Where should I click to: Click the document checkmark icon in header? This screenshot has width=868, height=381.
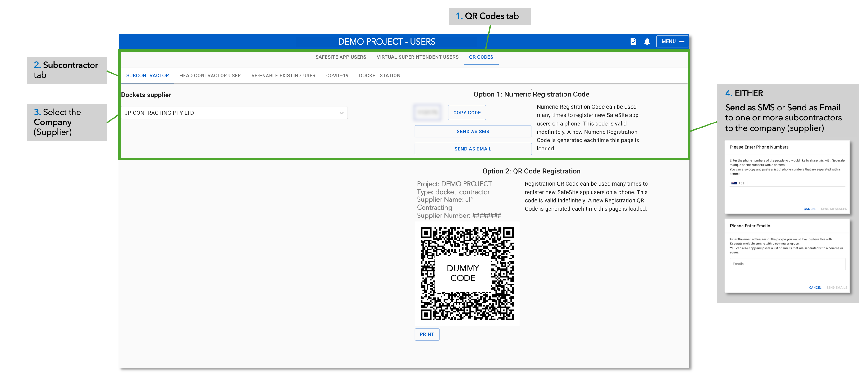(633, 41)
